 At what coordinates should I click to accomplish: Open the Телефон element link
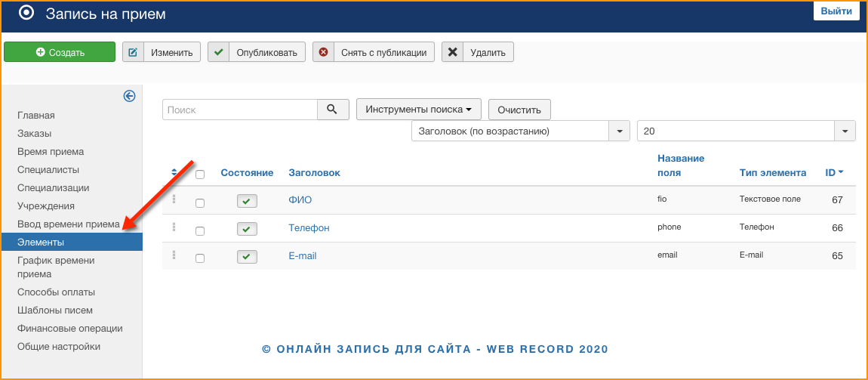point(309,227)
